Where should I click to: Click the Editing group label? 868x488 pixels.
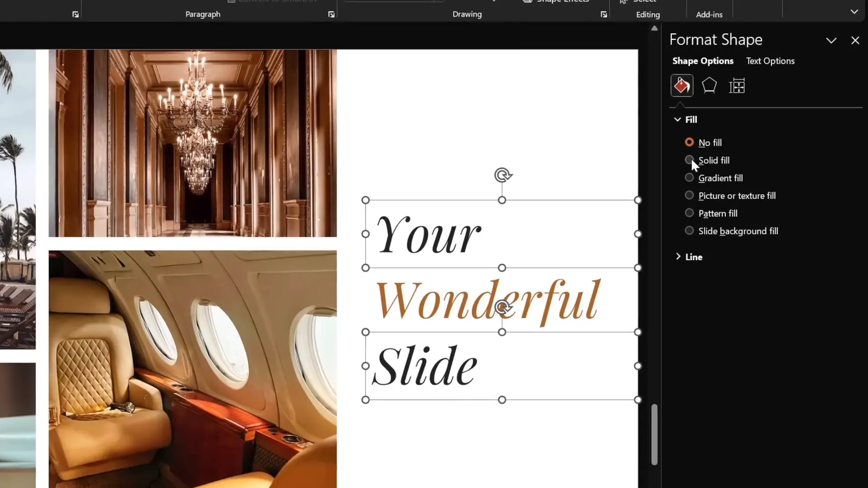tap(648, 14)
